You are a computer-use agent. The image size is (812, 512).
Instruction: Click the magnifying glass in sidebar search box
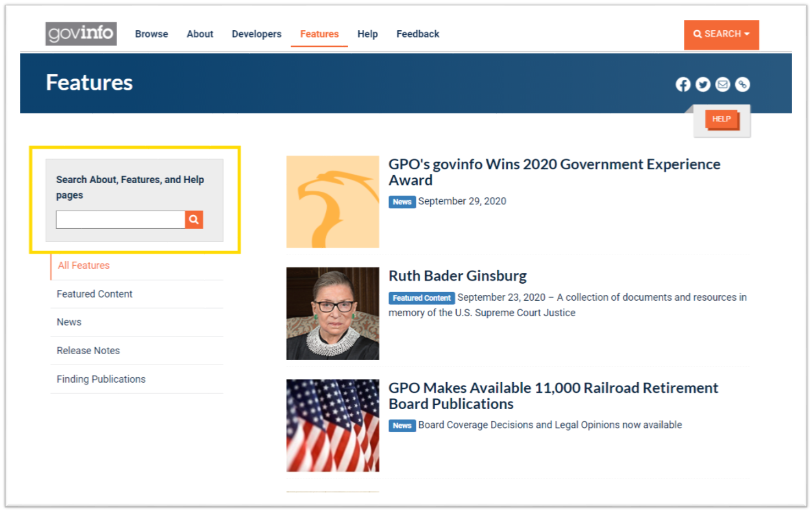[194, 219]
